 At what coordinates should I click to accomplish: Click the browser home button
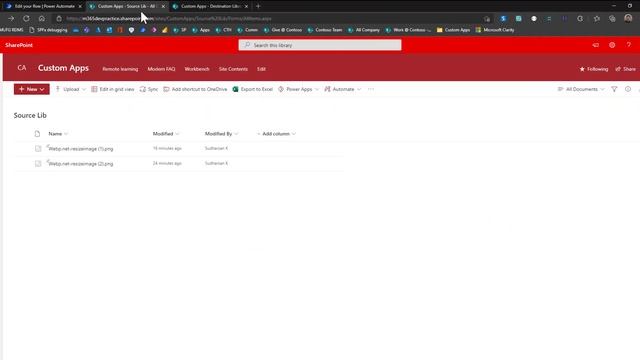42,18
